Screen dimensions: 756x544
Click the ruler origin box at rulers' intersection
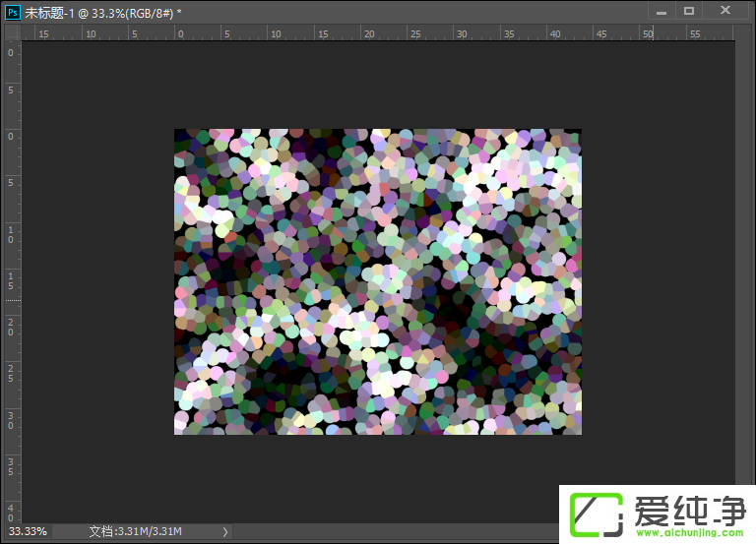[x=13, y=32]
